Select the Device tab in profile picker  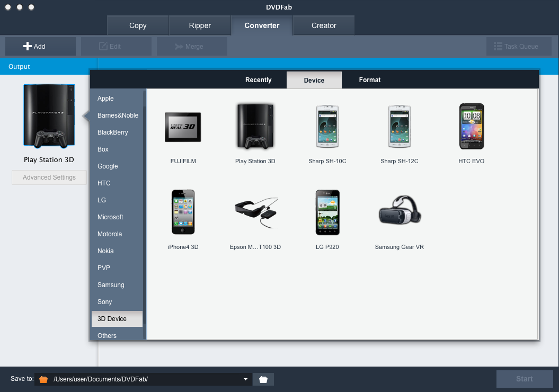click(314, 80)
